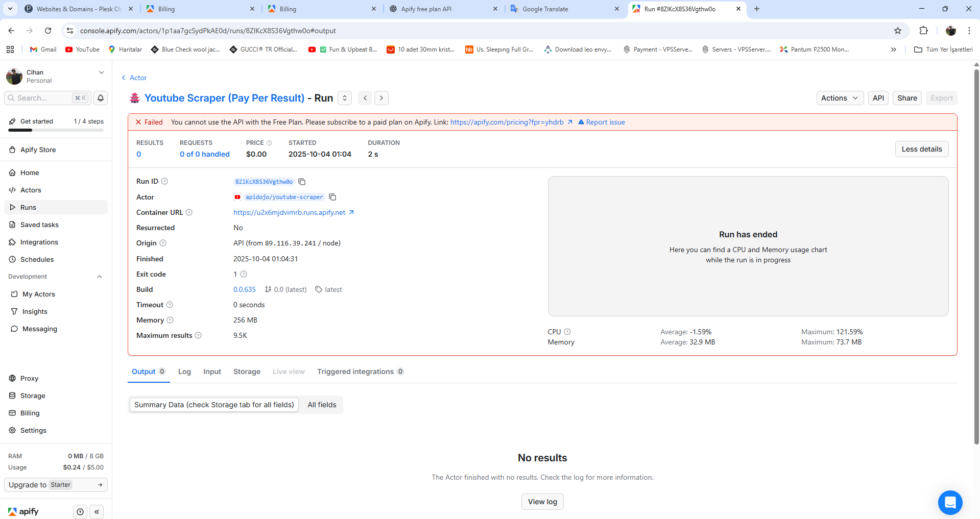
Task: Switch to the Log tab
Action: coord(184,372)
